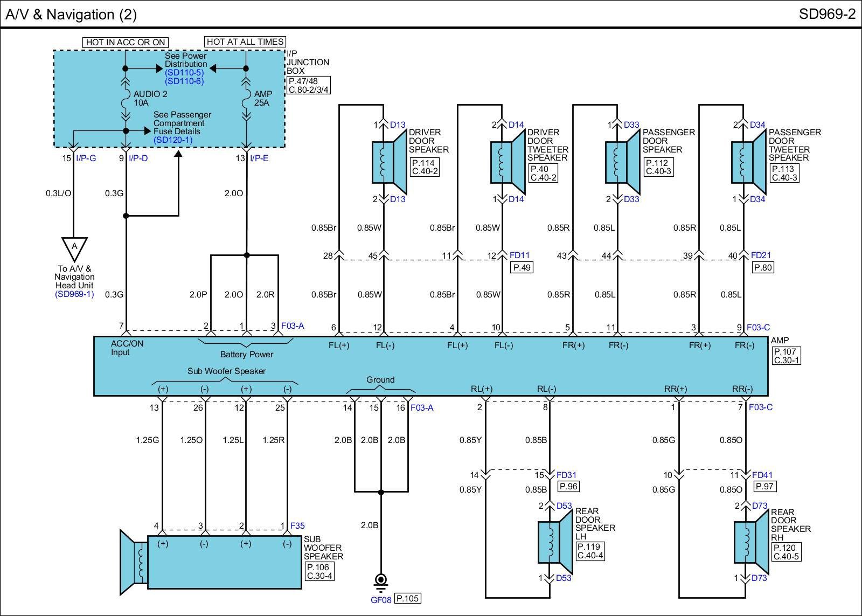Click the Battery Power terminal label
The image size is (862, 616).
pos(247,354)
